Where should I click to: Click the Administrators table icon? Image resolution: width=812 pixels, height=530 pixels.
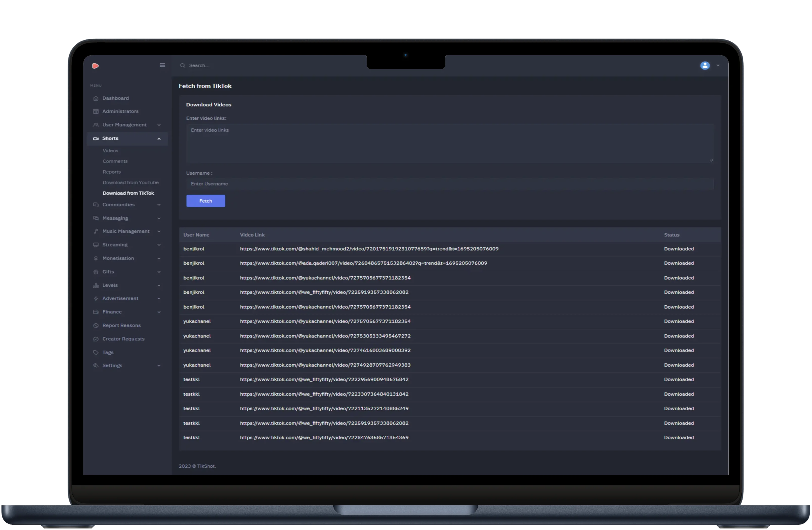(x=96, y=111)
